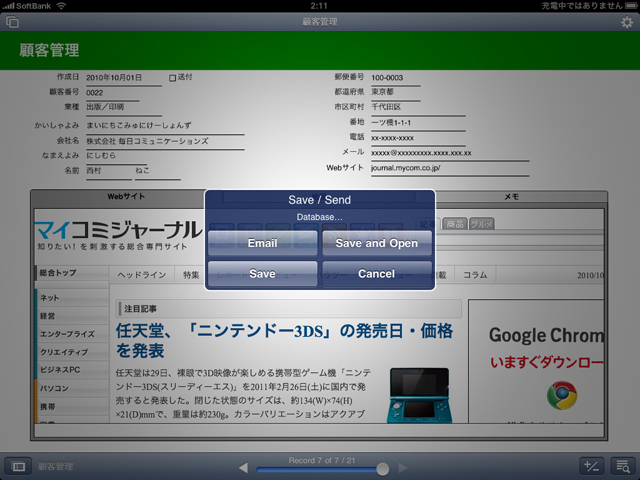
Task: Open 特集 menu item
Action: [x=191, y=275]
